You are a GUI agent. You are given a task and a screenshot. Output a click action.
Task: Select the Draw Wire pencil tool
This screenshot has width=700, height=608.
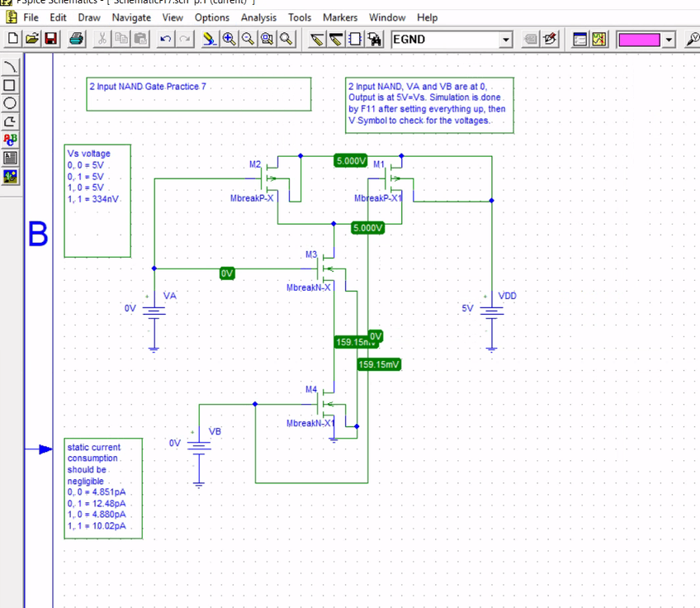pyautogui.click(x=316, y=39)
